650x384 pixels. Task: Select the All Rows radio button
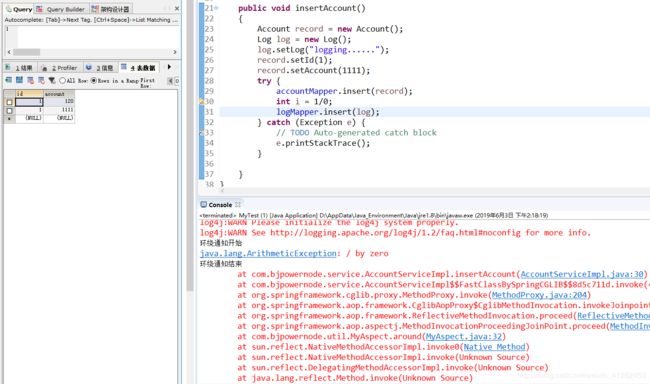62,80
